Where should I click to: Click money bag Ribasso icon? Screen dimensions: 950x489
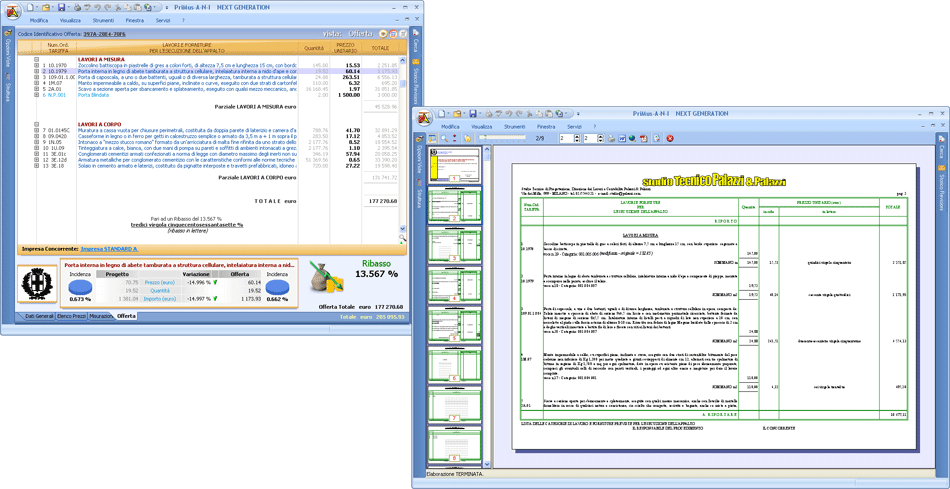tap(326, 279)
